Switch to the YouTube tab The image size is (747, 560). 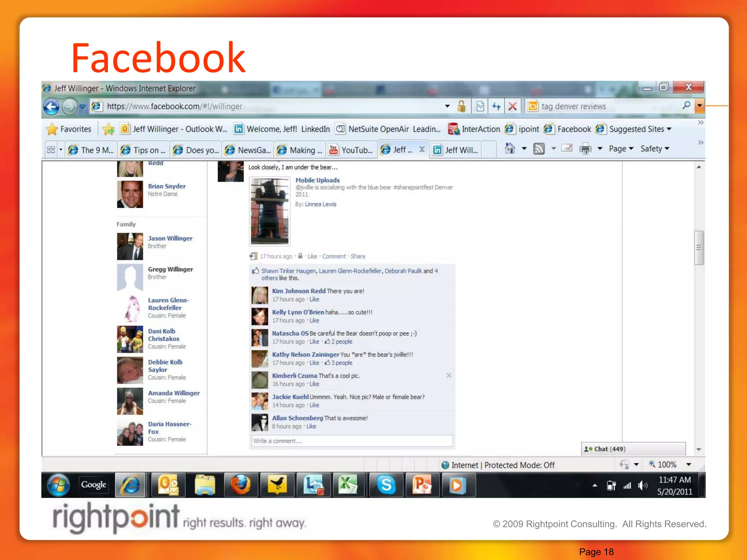tap(352, 150)
